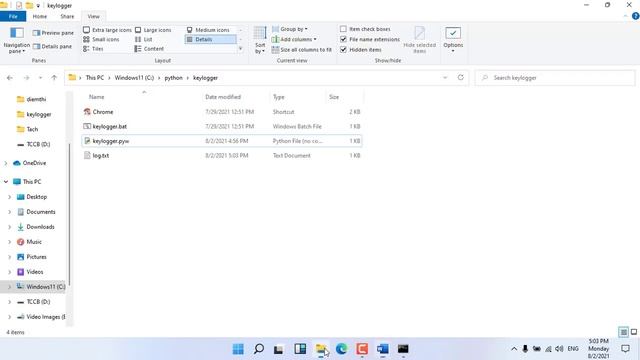The width and height of the screenshot is (640, 360).
Task: Toggle the Preview pane
Action: 53,33
